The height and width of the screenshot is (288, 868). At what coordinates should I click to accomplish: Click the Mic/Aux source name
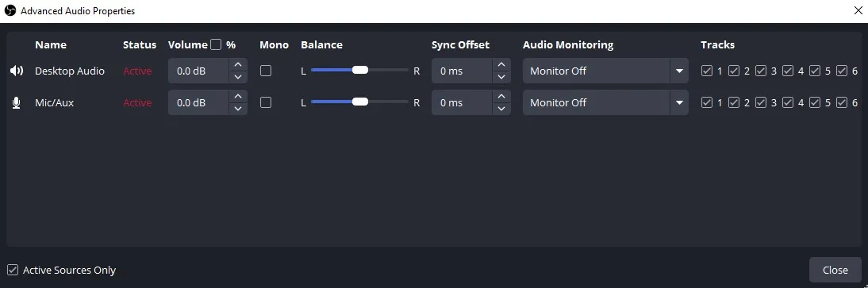click(x=54, y=102)
